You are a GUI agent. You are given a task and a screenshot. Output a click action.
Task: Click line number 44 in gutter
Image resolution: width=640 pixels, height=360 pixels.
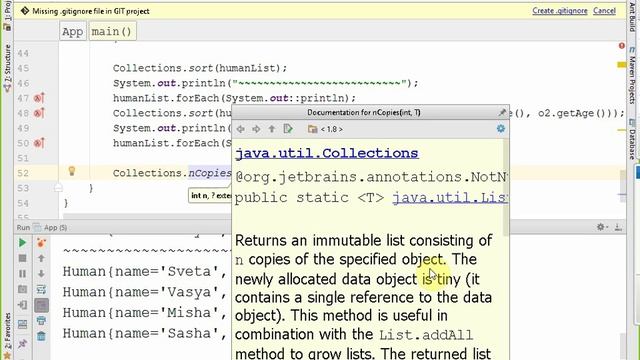pos(23,53)
